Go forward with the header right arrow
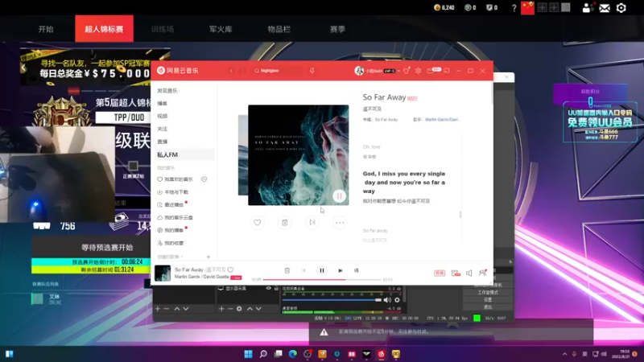This screenshot has width=644, height=362. 242,71
